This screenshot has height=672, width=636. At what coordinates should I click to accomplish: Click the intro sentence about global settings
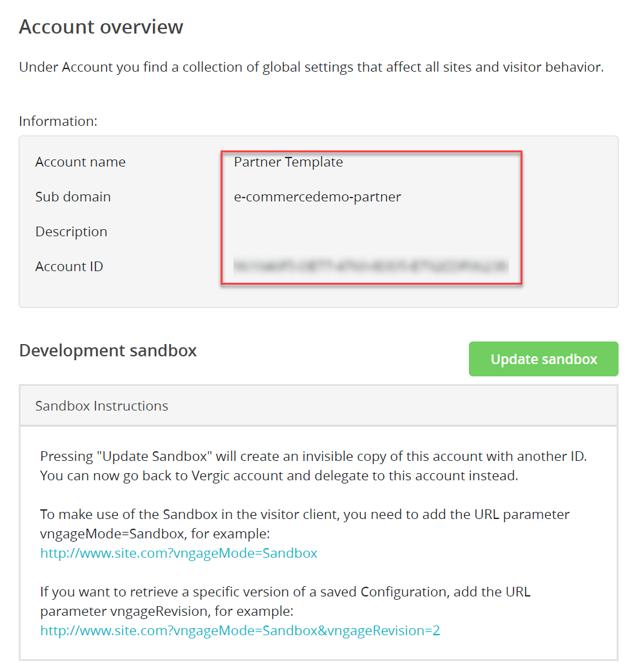311,67
